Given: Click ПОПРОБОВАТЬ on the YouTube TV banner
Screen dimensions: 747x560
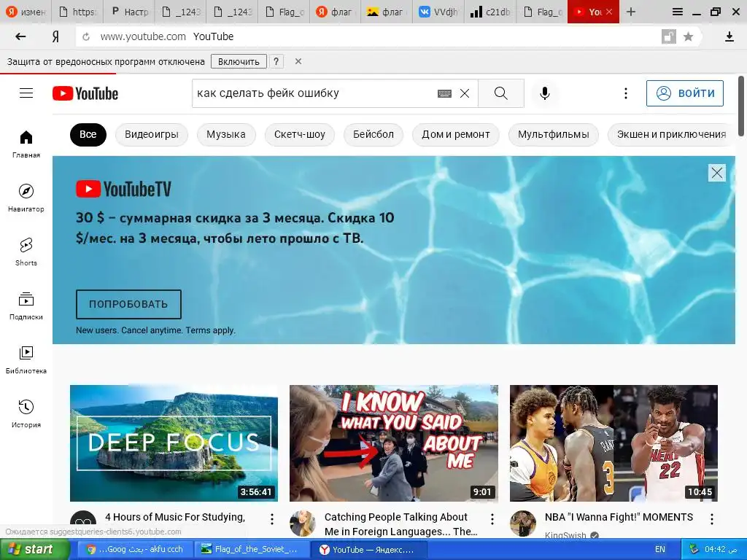Looking at the screenshot, I should 128,304.
